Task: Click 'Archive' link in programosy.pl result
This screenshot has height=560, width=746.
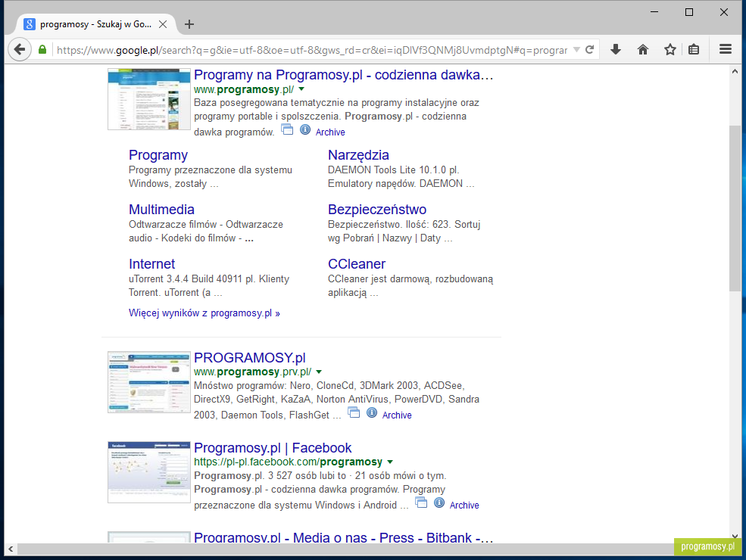Action: [x=330, y=132]
